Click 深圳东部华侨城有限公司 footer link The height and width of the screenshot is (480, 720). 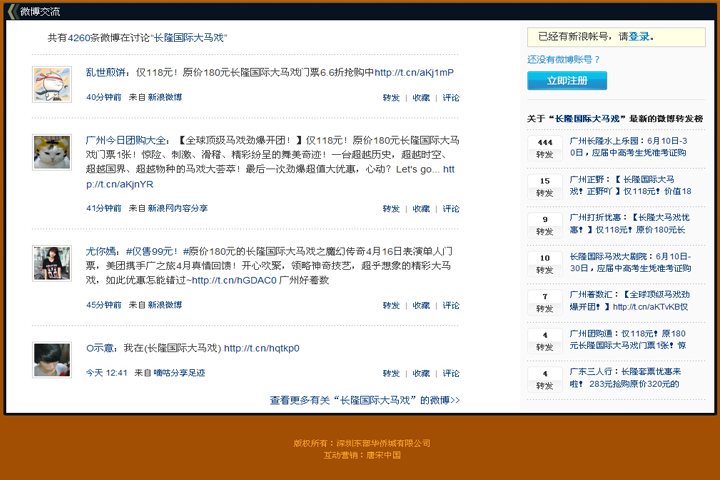pos(382,443)
